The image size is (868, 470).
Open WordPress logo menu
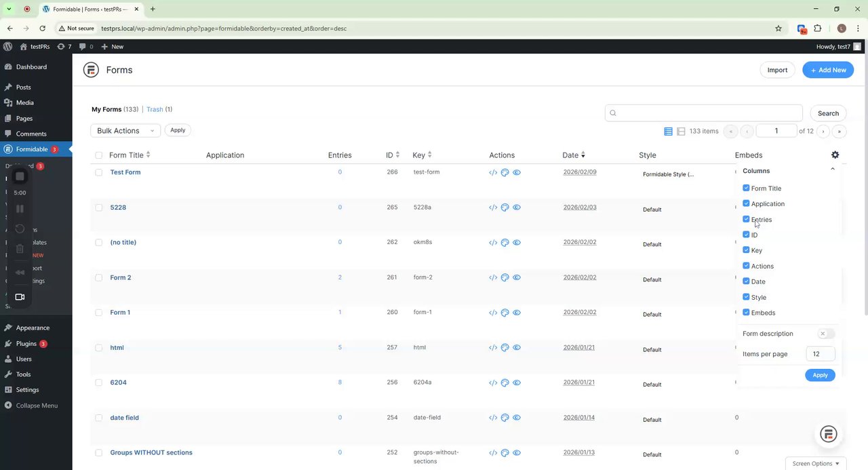pos(7,46)
